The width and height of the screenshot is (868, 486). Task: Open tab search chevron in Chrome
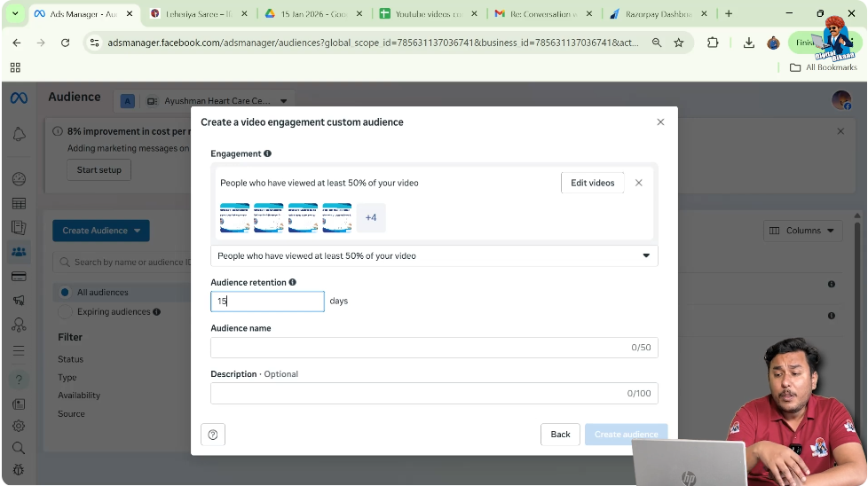pos(15,14)
